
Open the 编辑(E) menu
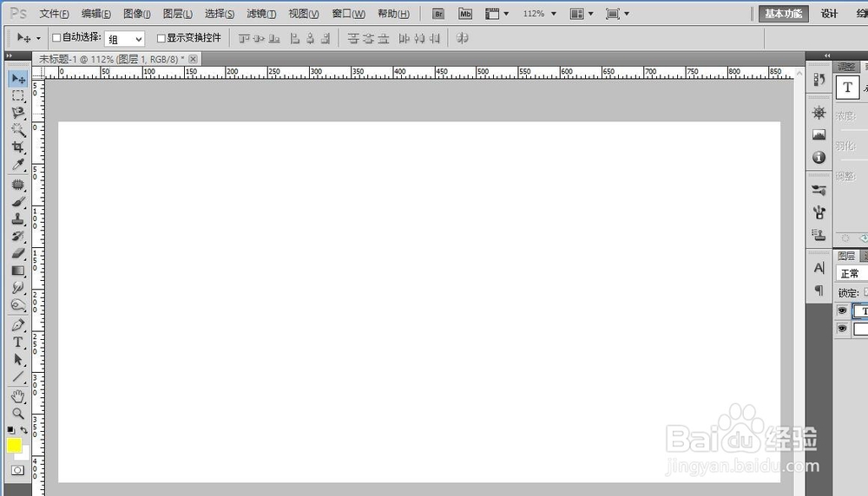[96, 14]
